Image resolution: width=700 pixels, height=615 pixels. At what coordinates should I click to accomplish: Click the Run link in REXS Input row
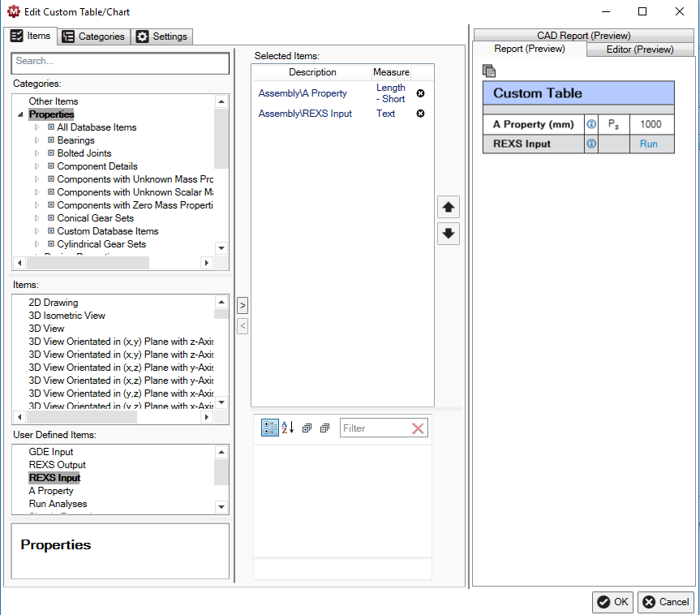click(648, 144)
